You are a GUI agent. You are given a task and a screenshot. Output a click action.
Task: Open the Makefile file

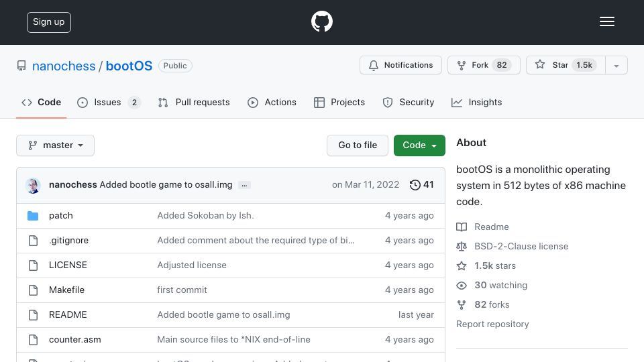(x=66, y=290)
